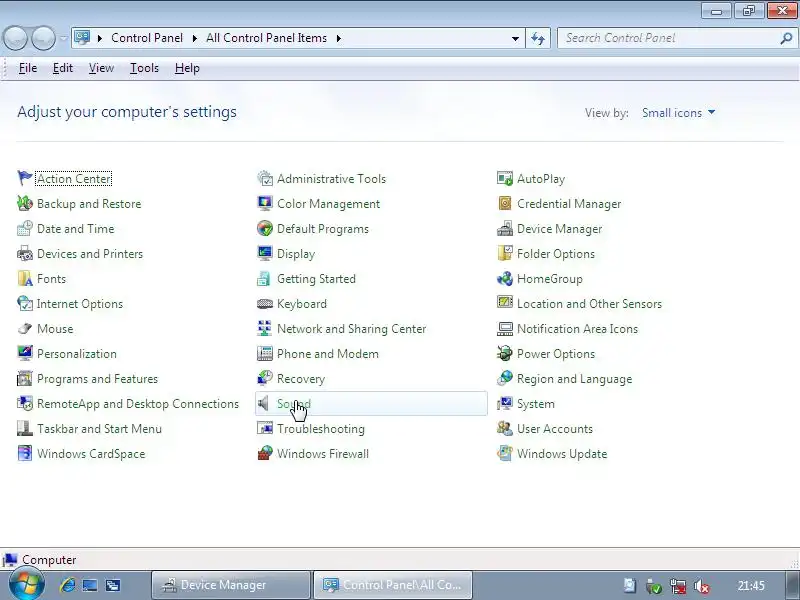
Task: Click the User Accounts icon
Action: pyautogui.click(x=505, y=429)
